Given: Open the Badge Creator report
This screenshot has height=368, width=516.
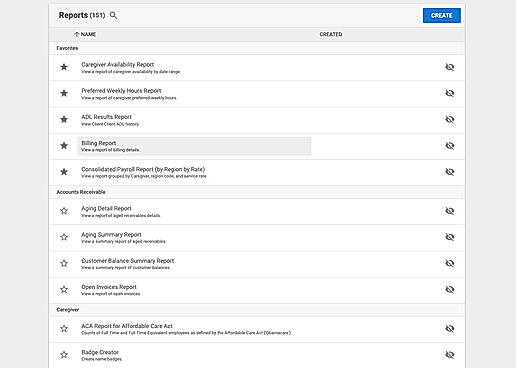Looking at the screenshot, I should point(100,352).
